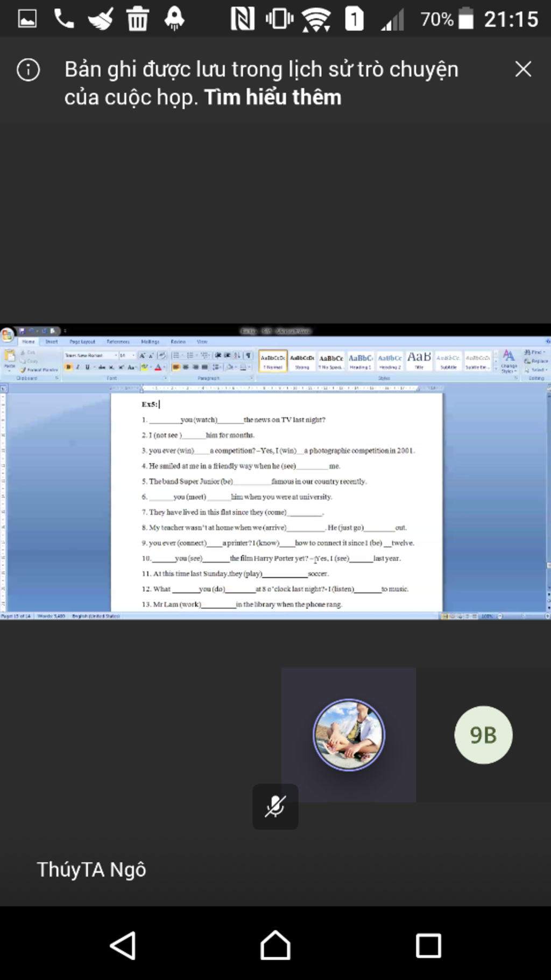Click the Multilevel List icon
The height and width of the screenshot is (980, 551).
click(x=205, y=355)
